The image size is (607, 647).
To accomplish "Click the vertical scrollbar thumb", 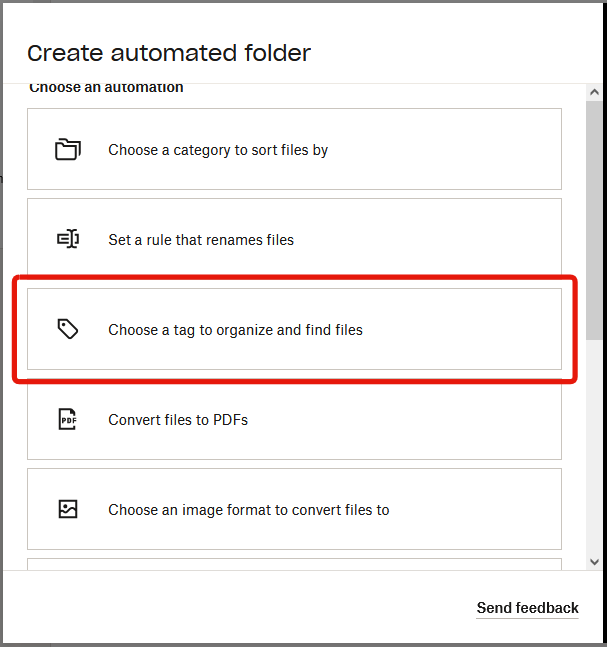I will [594, 220].
